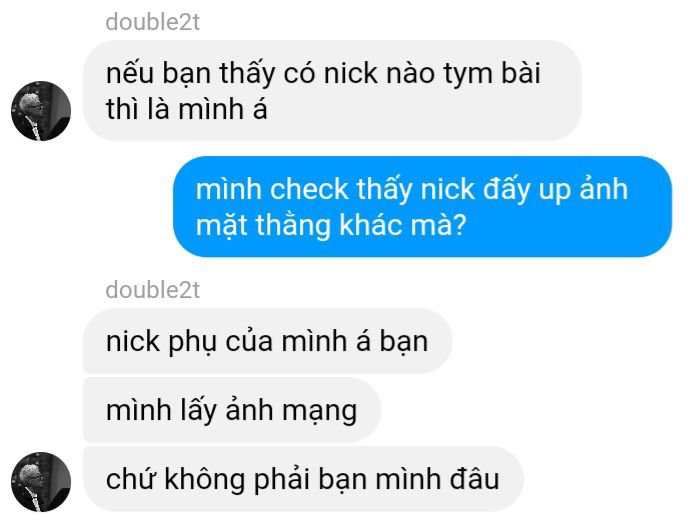
Task: Click the double2t name above the 'nick phụ' message
Action: [x=153, y=290]
